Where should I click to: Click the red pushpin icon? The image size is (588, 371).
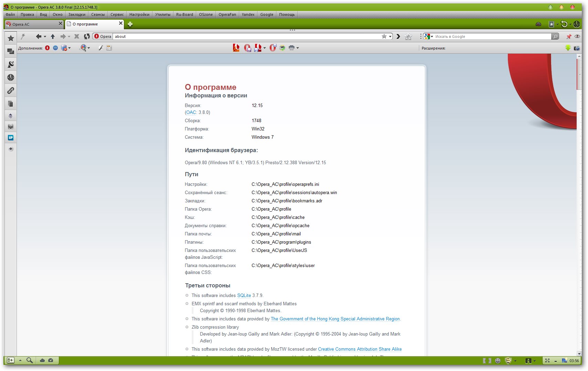569,36
